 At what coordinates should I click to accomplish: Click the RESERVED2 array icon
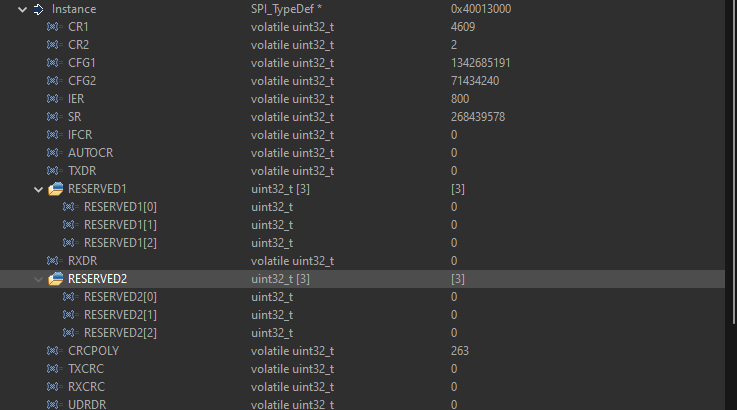tap(56, 279)
